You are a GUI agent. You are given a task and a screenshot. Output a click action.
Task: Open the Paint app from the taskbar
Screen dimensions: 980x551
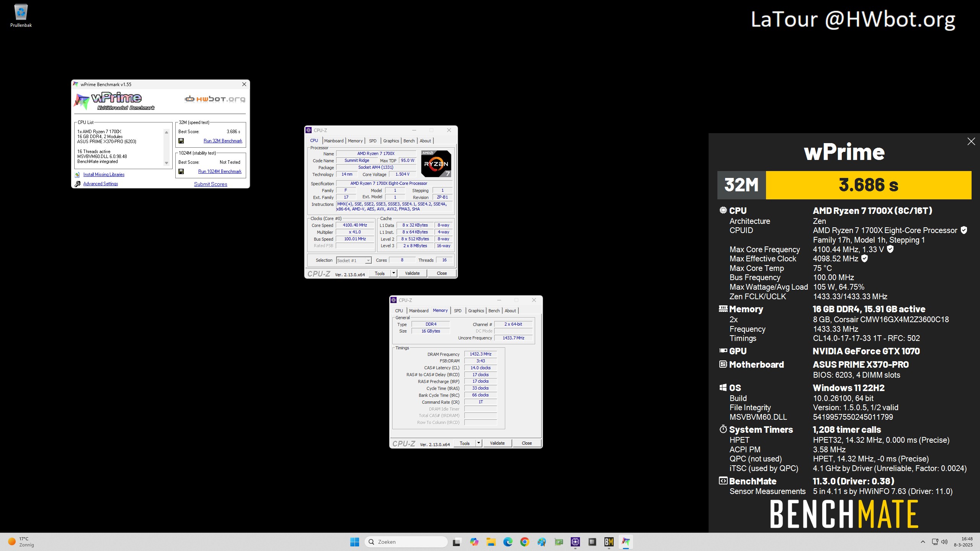click(x=541, y=542)
